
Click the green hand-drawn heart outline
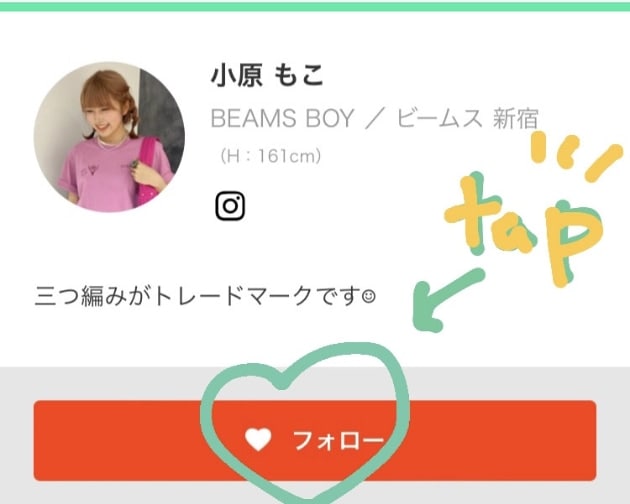305,422
